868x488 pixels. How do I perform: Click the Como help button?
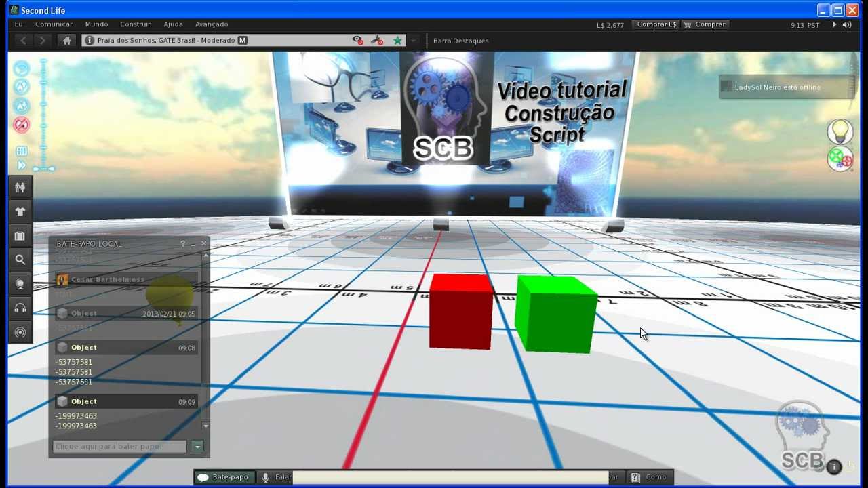[x=650, y=477]
